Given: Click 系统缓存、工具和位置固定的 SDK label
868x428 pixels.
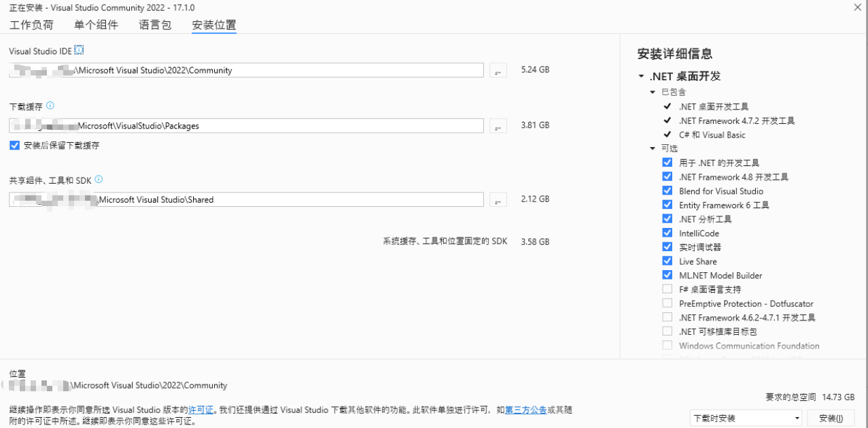Looking at the screenshot, I should (x=445, y=242).
